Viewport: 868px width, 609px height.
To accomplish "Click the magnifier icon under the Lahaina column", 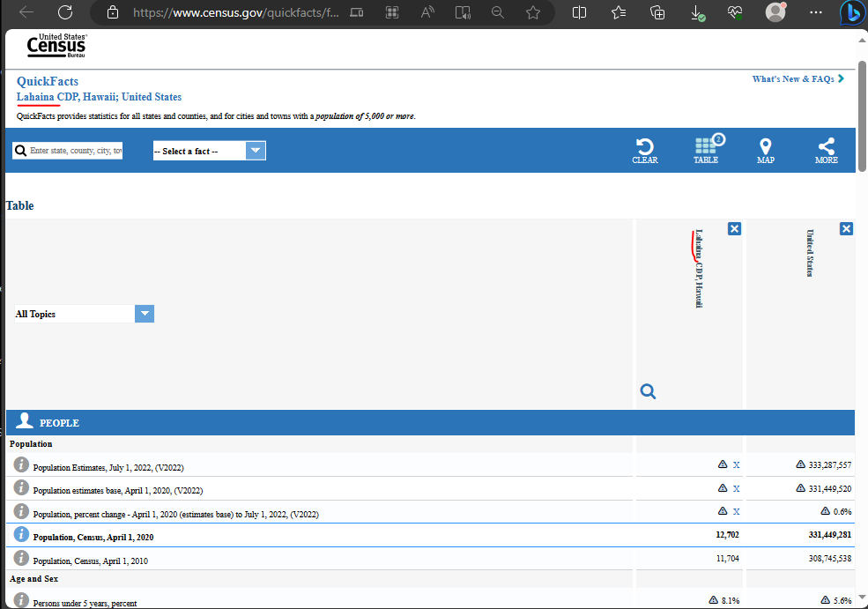I will click(649, 391).
